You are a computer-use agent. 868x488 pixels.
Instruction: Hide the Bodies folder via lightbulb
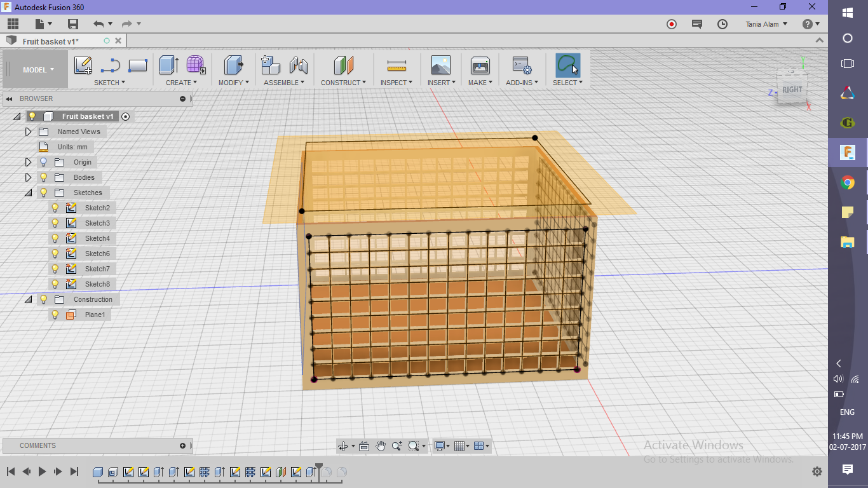click(43, 177)
